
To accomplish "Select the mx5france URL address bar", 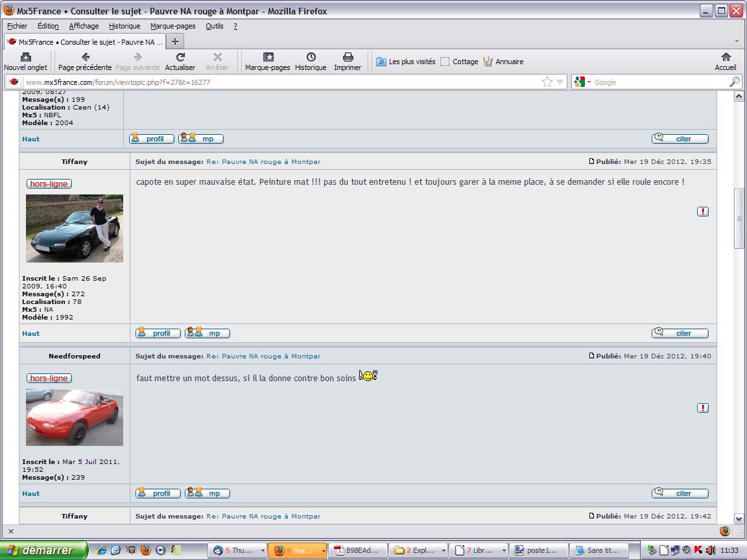I will click(282, 82).
